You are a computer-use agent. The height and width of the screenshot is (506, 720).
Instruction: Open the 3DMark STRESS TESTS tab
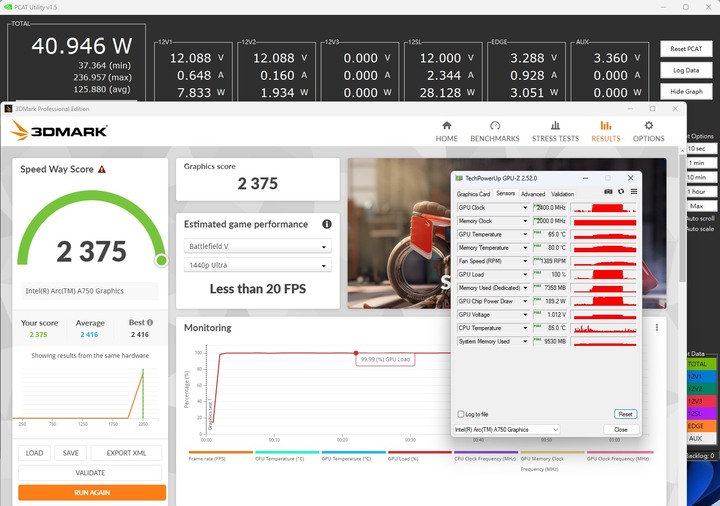[555, 131]
